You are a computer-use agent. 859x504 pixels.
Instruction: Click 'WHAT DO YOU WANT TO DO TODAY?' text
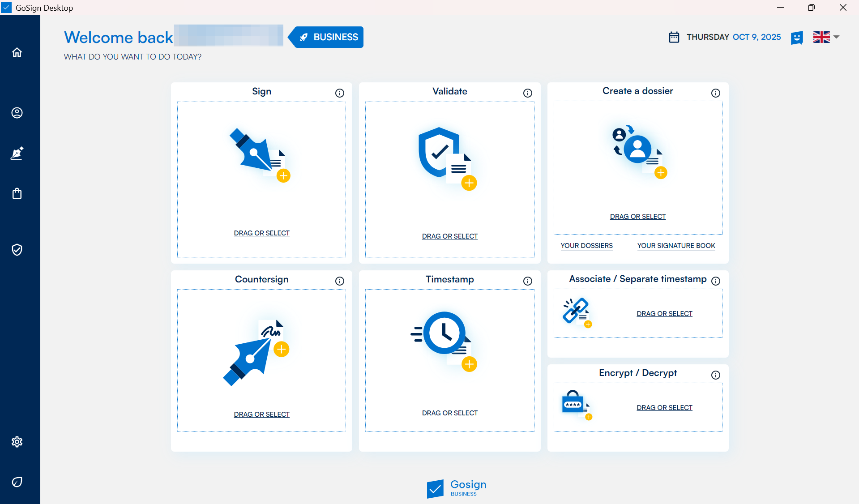(x=132, y=57)
